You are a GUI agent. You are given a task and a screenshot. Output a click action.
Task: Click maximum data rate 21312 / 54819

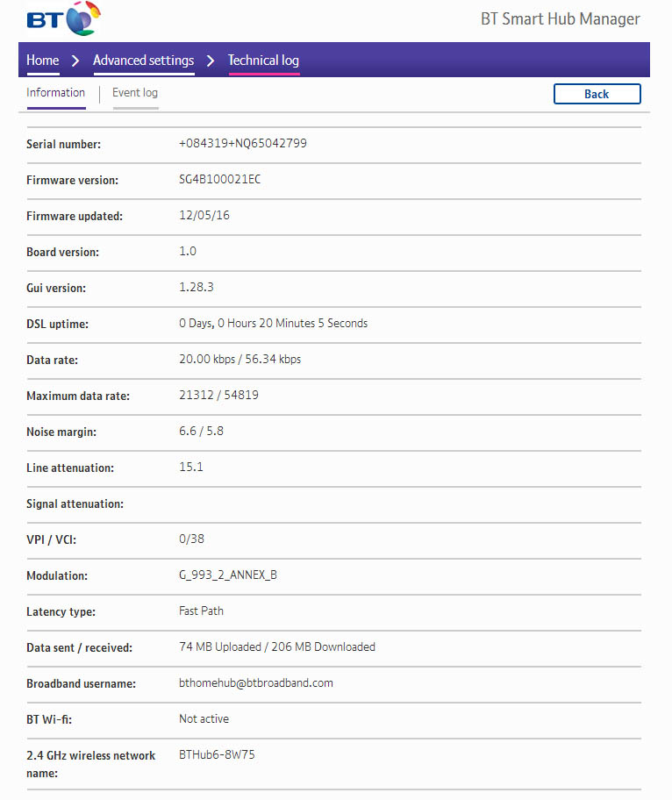click(218, 396)
